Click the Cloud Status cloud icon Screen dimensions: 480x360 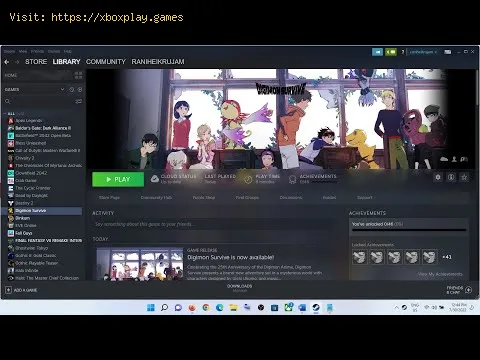point(155,179)
